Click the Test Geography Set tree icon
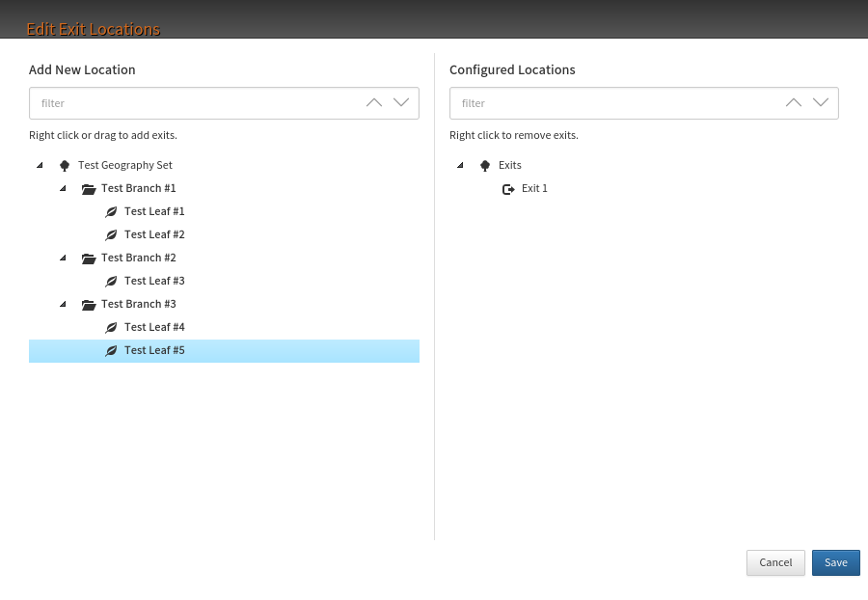868x600 pixels. click(x=65, y=165)
